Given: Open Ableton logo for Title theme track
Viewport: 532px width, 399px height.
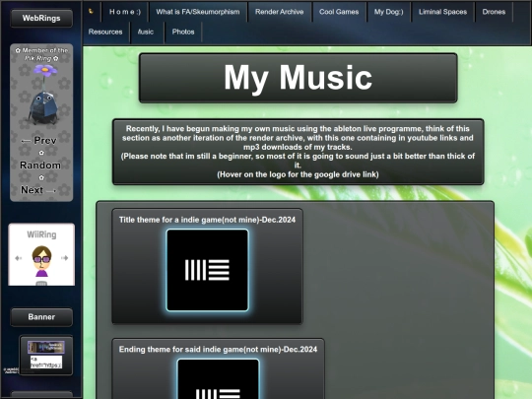Looking at the screenshot, I should tap(207, 270).
